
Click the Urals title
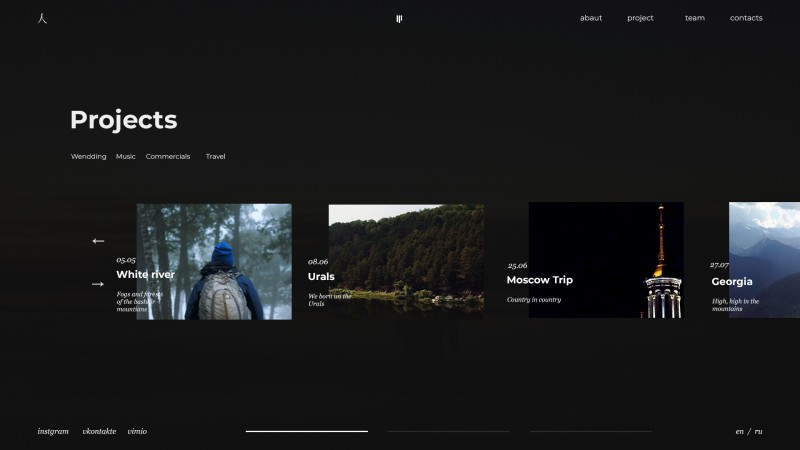321,277
